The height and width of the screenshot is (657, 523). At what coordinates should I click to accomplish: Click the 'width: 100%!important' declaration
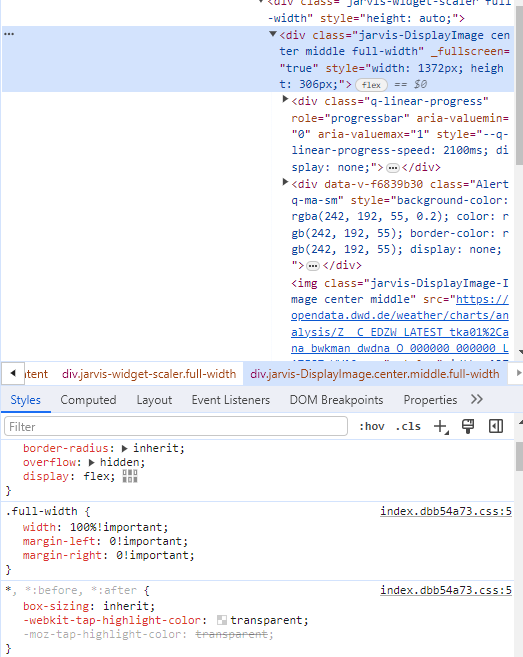click(x=96, y=527)
